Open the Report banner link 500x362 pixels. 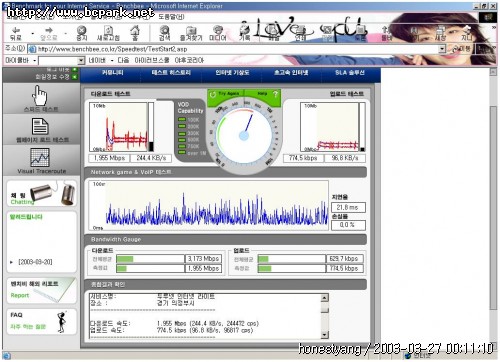pos(42,290)
